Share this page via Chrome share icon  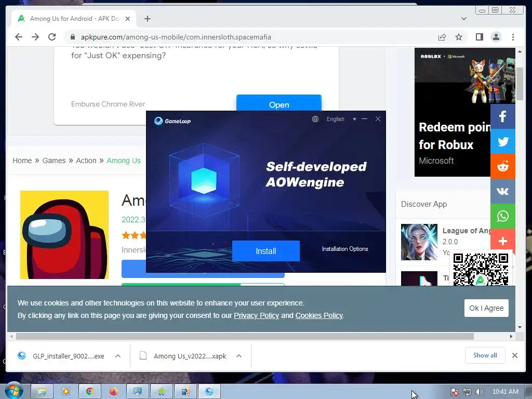pyautogui.click(x=442, y=37)
